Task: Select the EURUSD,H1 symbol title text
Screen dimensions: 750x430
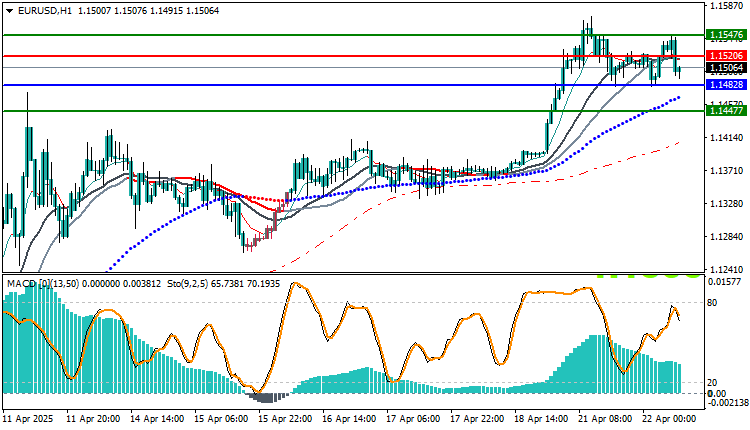Action: coord(44,11)
